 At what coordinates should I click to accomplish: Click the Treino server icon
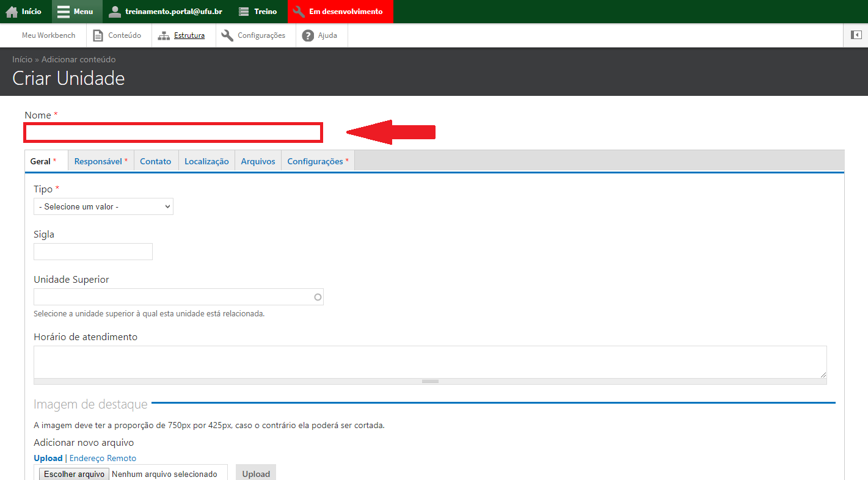(x=244, y=12)
